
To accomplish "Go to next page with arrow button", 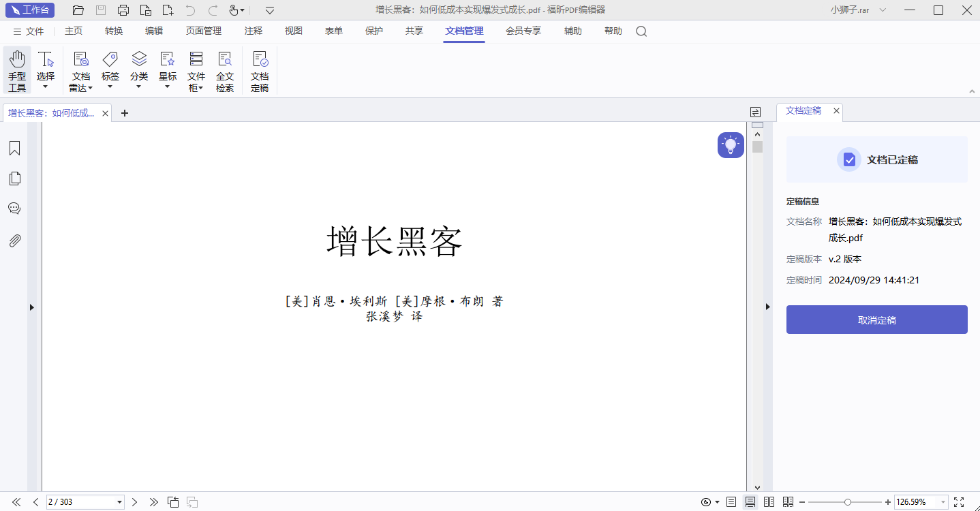I will [x=134, y=502].
